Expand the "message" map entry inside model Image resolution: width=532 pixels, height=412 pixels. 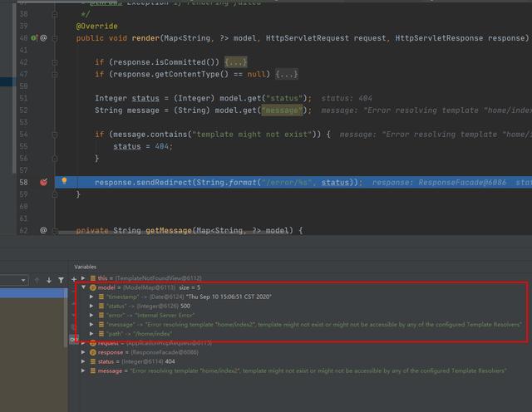pyautogui.click(x=91, y=325)
